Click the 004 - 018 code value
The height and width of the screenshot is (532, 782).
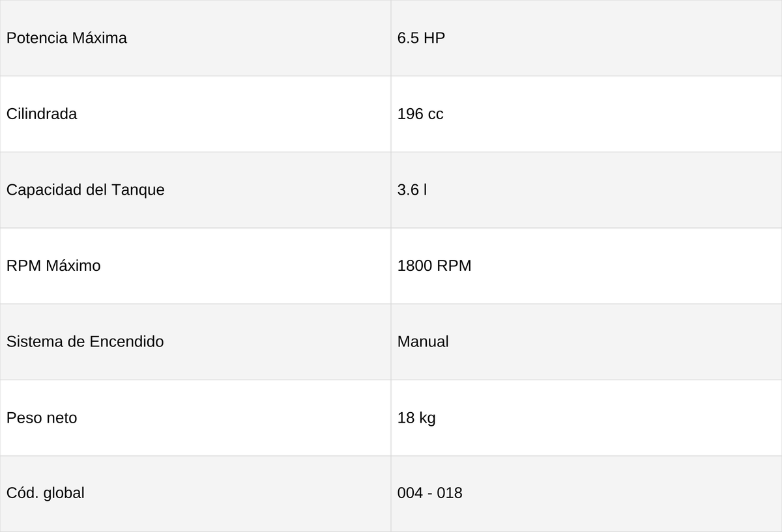click(430, 494)
